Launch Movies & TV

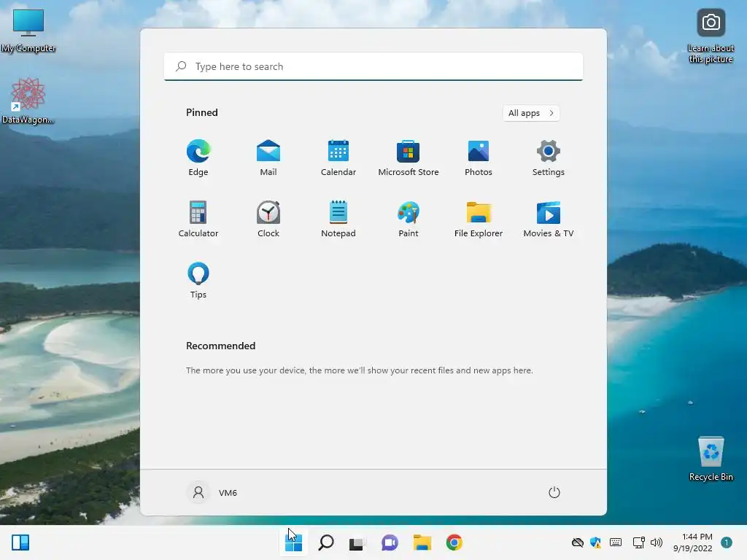click(x=549, y=219)
